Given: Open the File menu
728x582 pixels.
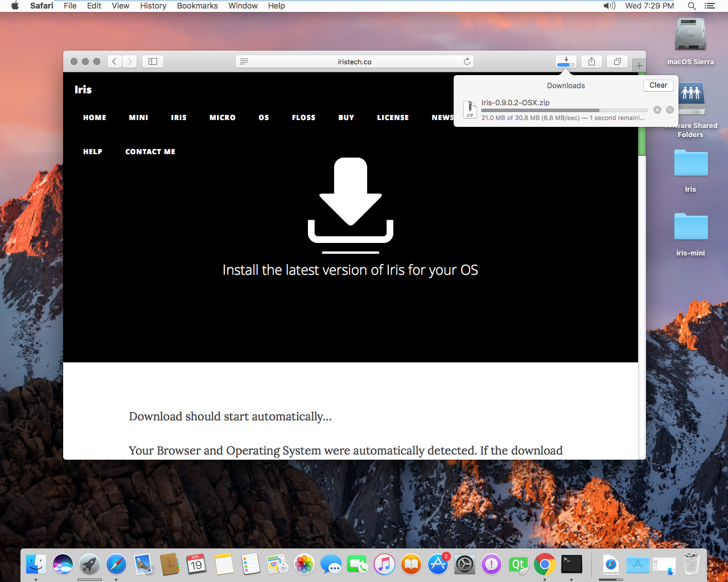Looking at the screenshot, I should (x=70, y=6).
